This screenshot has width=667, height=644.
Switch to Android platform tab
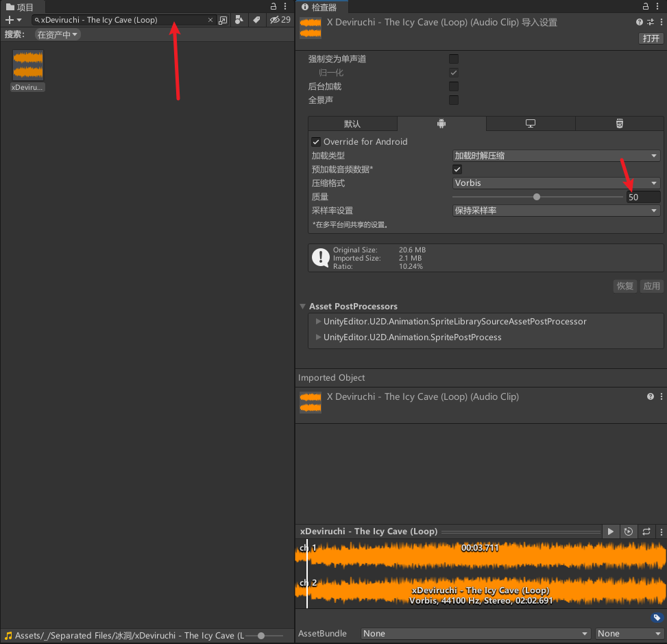tap(441, 124)
